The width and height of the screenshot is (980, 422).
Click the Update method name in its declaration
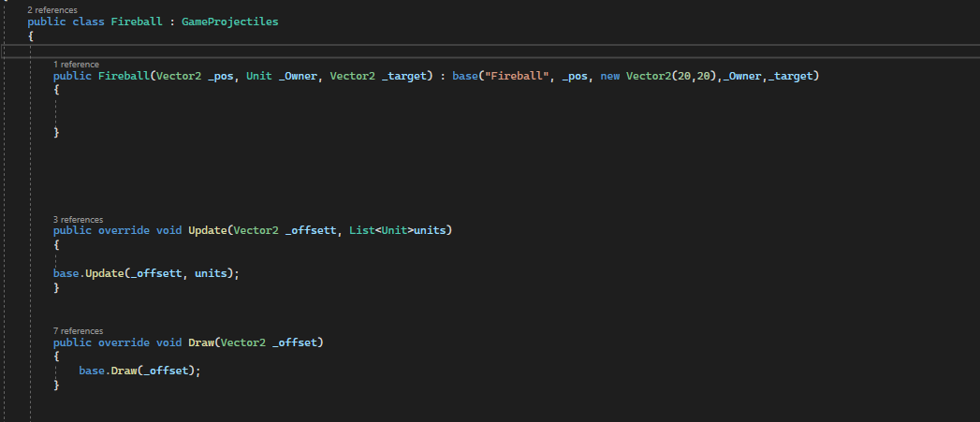tap(207, 230)
